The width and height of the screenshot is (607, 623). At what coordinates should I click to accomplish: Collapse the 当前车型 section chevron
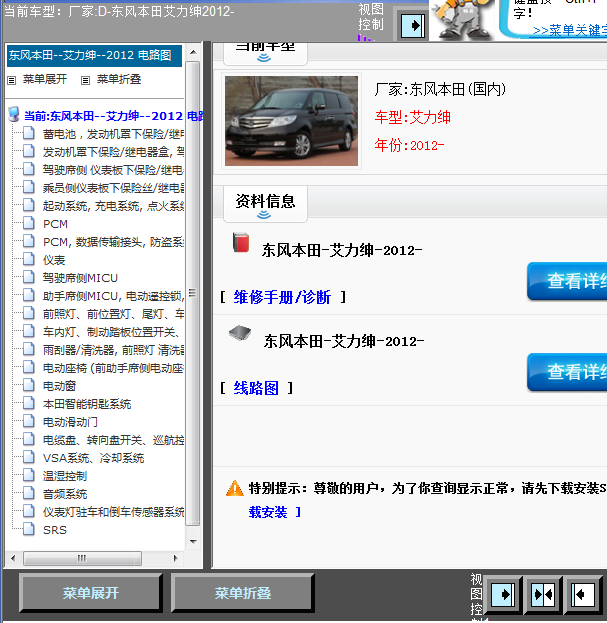click(264, 58)
